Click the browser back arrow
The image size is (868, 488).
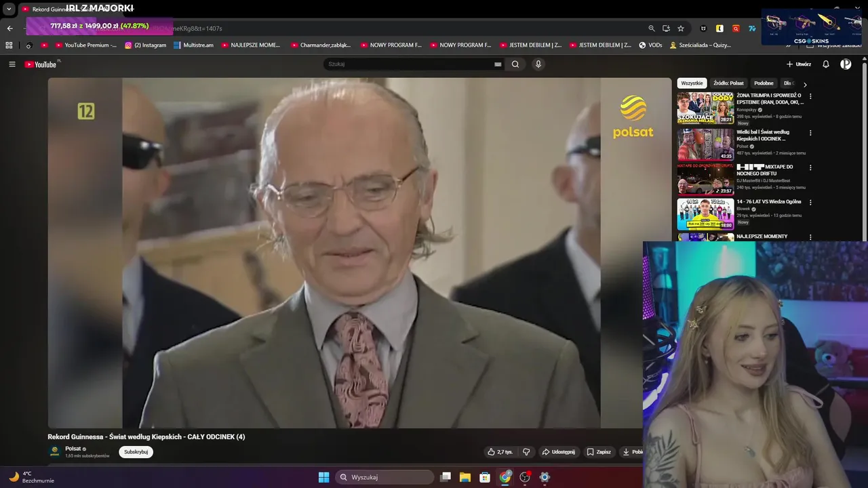[9, 28]
